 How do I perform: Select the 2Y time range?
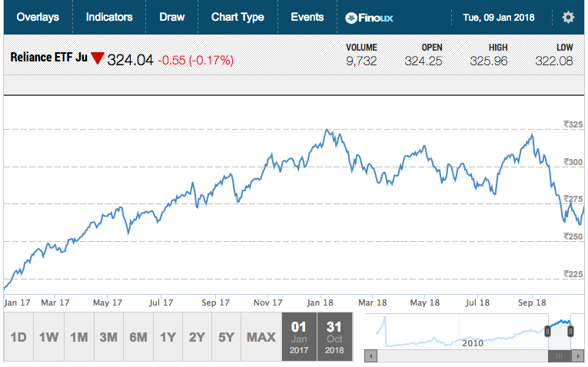[x=197, y=337]
